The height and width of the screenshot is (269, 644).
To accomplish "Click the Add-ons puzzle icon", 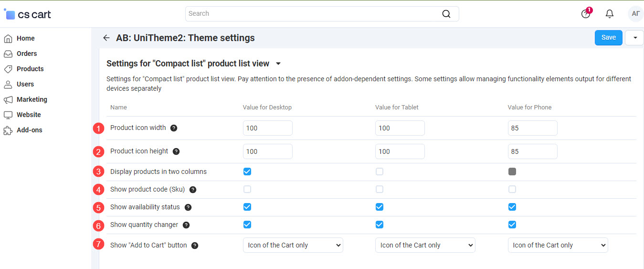I will tap(8, 130).
